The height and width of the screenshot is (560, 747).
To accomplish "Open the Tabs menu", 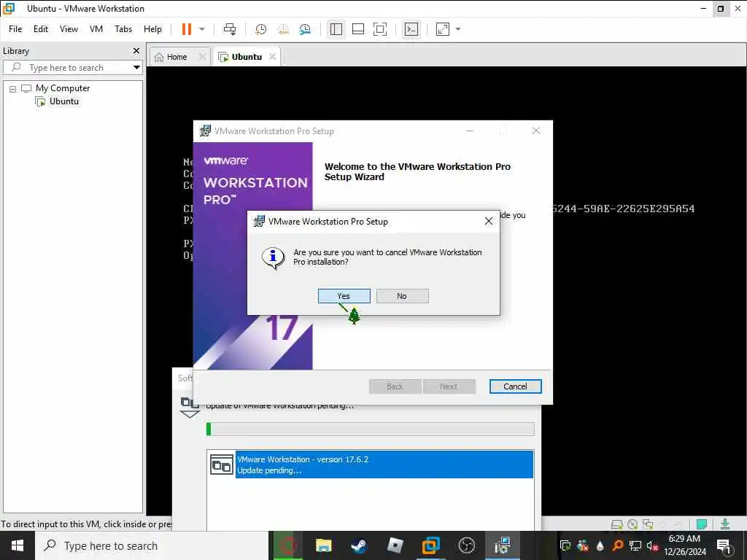I will tap(123, 29).
